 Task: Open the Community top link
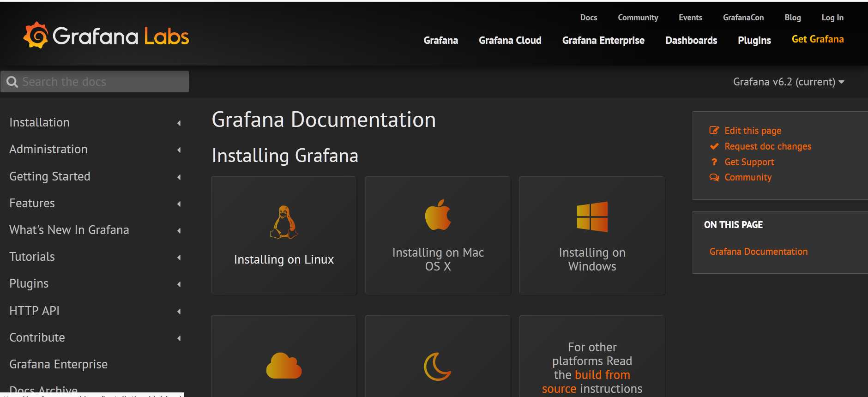coord(638,18)
